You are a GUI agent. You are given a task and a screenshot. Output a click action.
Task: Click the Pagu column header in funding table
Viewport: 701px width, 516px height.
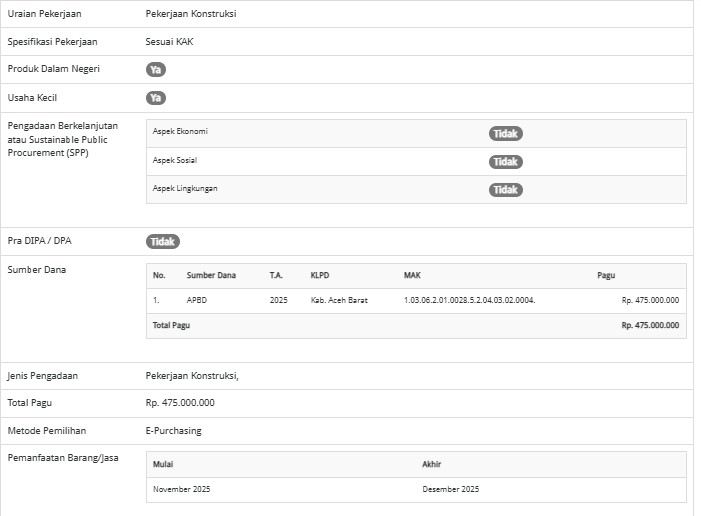606,275
